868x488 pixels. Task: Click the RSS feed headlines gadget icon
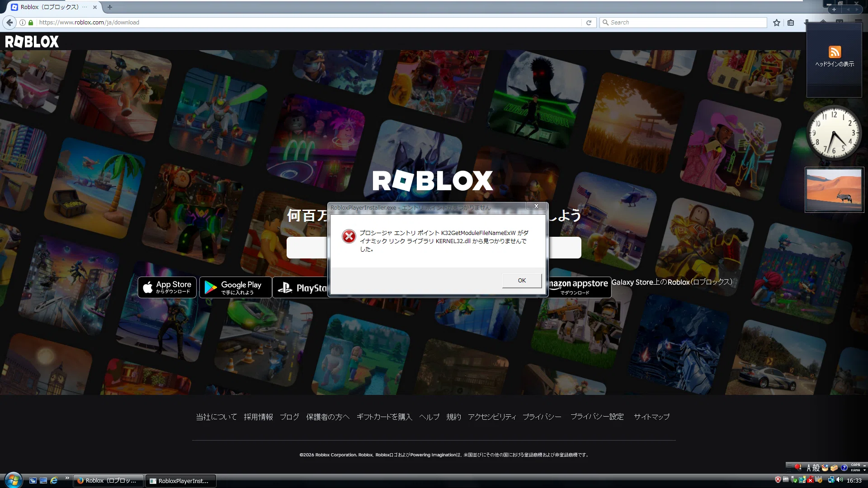click(835, 52)
